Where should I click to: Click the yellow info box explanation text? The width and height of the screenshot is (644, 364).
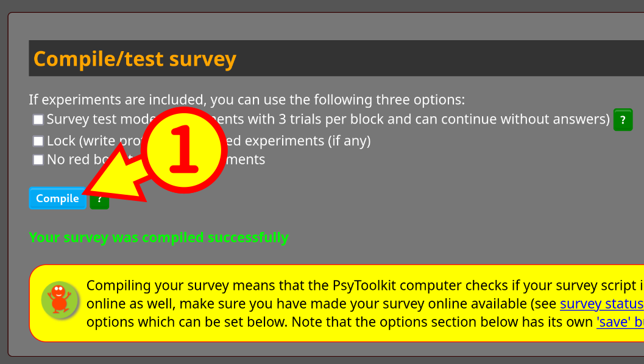click(365, 304)
